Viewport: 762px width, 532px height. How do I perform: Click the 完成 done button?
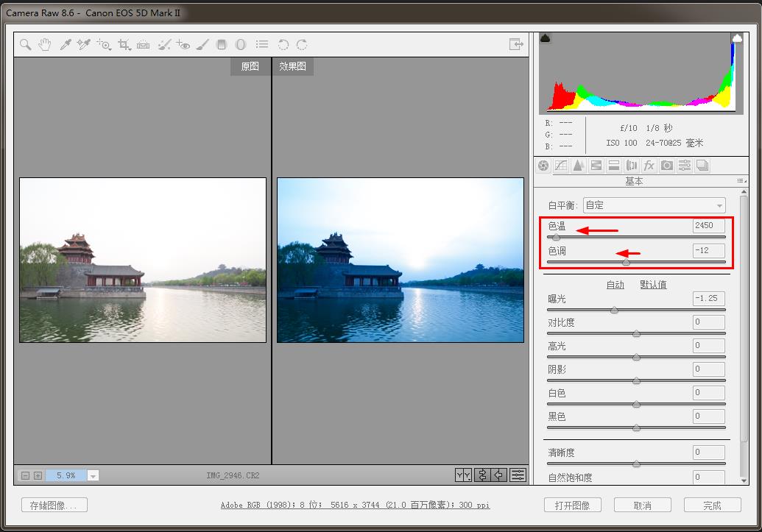(713, 506)
